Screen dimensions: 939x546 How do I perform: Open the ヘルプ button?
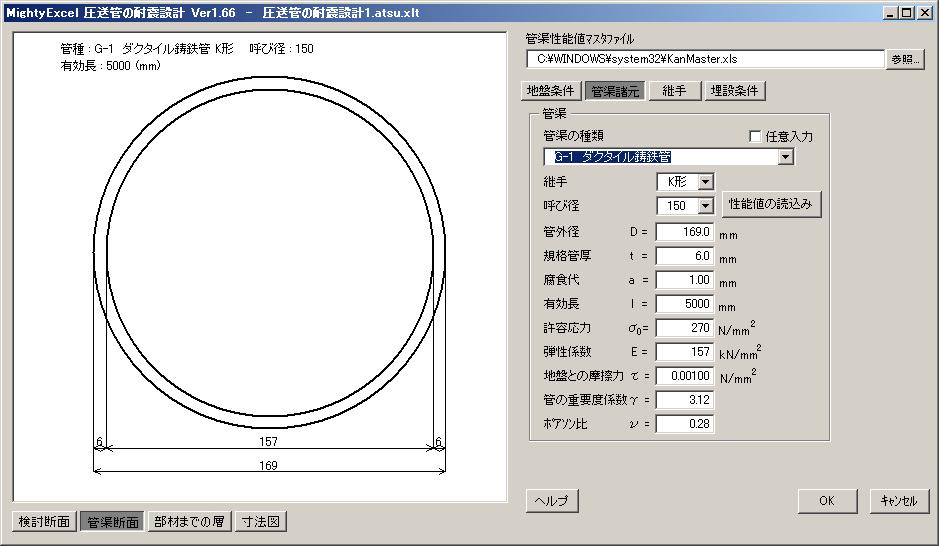(x=552, y=501)
